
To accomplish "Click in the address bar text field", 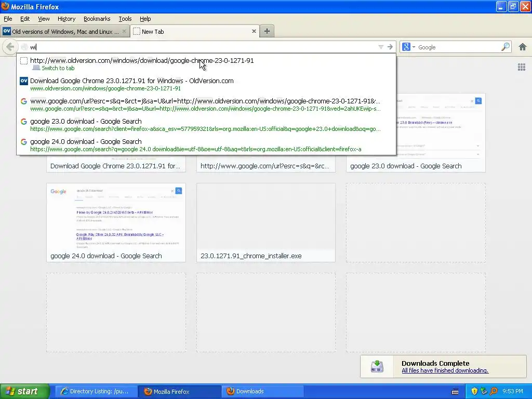I will pyautogui.click(x=204, y=47).
